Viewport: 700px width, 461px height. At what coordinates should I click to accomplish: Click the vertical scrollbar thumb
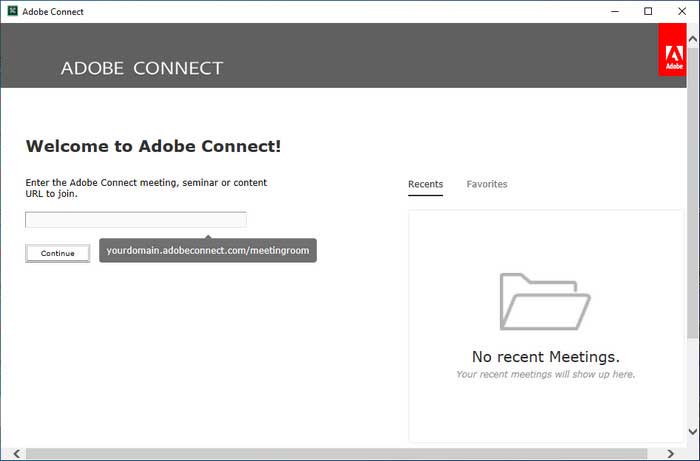tap(693, 192)
